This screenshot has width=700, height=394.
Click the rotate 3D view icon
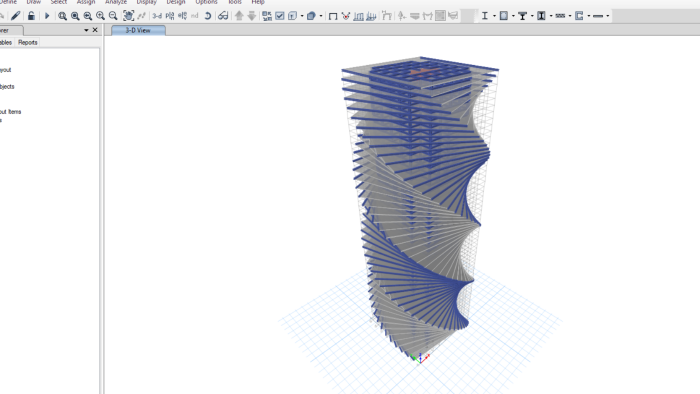pos(208,16)
